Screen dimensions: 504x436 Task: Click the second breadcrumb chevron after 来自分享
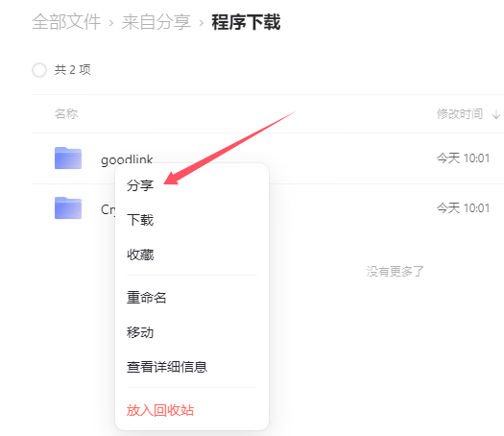202,23
